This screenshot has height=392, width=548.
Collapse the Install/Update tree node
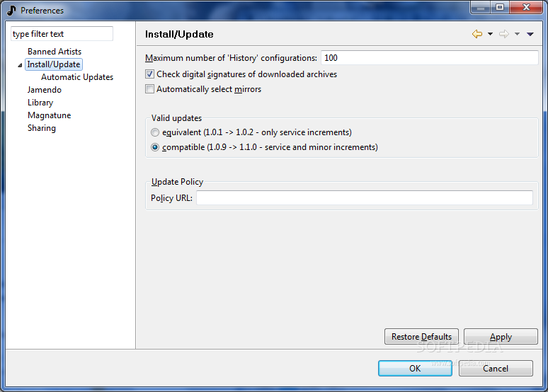(20, 65)
